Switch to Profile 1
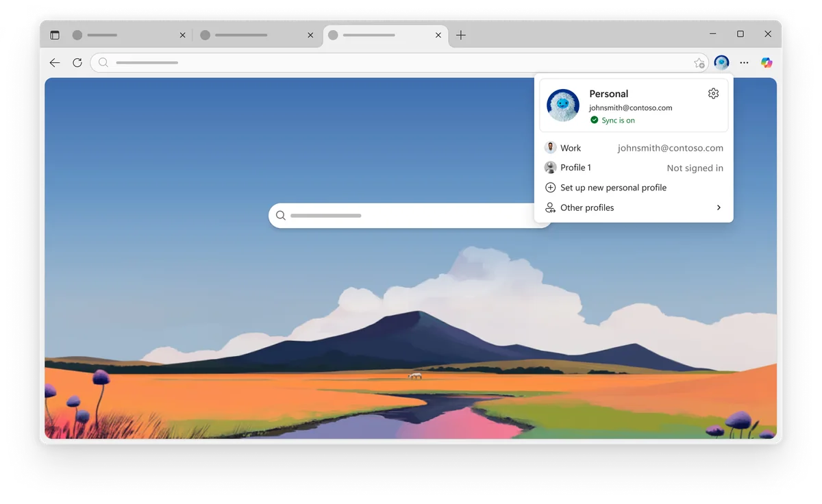The height and width of the screenshot is (504, 822). 634,168
